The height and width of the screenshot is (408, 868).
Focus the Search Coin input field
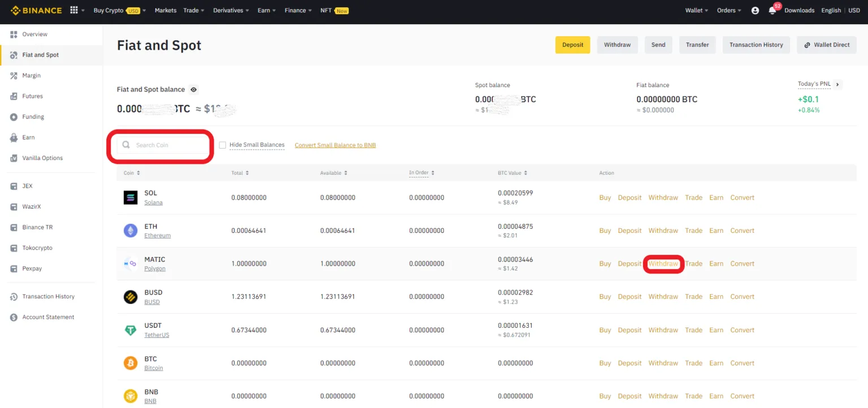163,145
